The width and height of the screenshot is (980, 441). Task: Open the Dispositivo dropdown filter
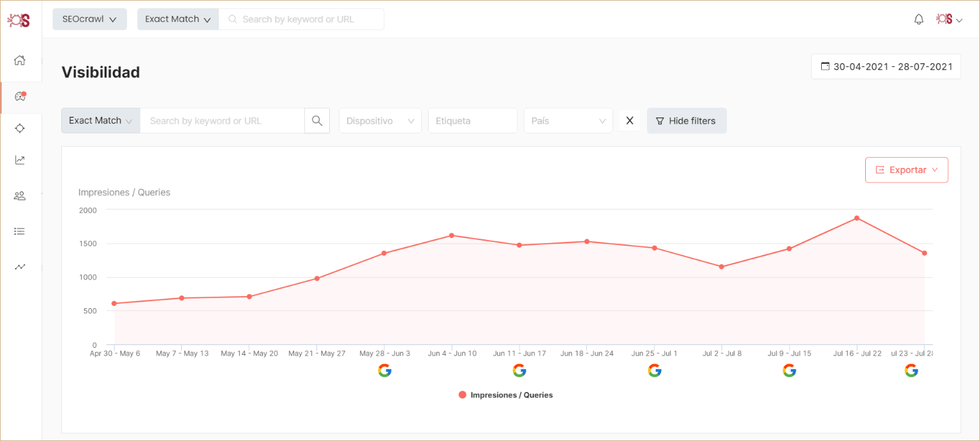[380, 121]
